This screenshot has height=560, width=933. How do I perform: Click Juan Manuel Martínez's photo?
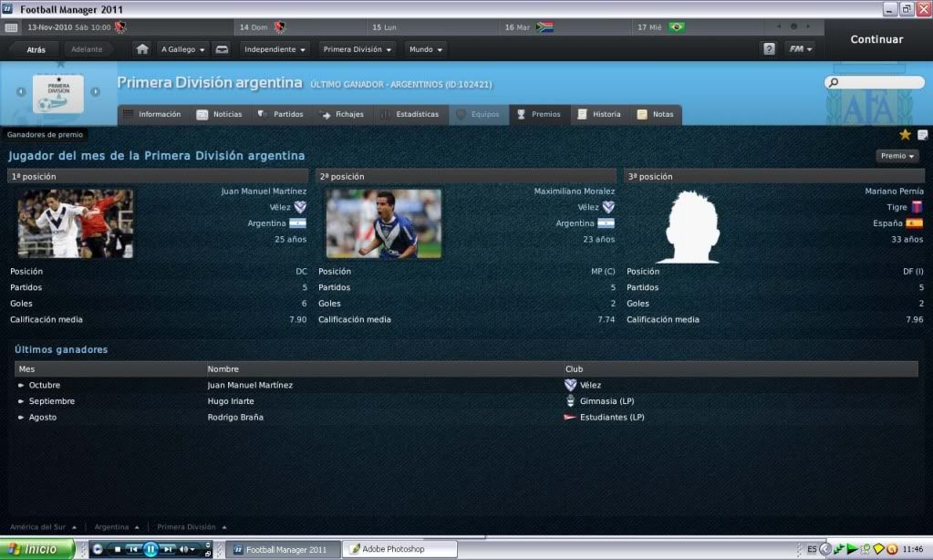click(x=76, y=223)
